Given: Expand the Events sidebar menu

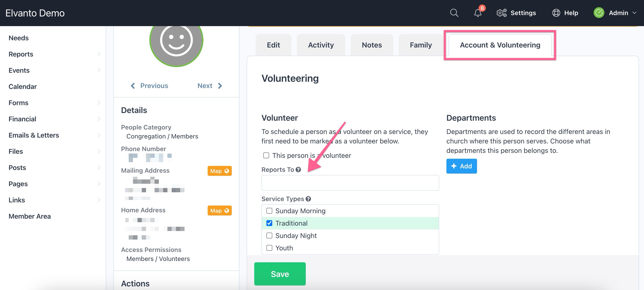Looking at the screenshot, I should [99, 70].
